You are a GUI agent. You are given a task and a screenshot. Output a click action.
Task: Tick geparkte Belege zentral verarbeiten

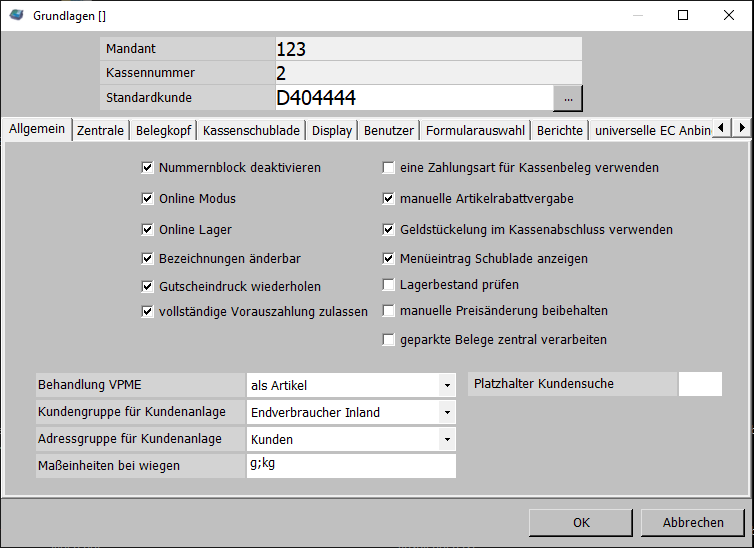pyautogui.click(x=389, y=340)
